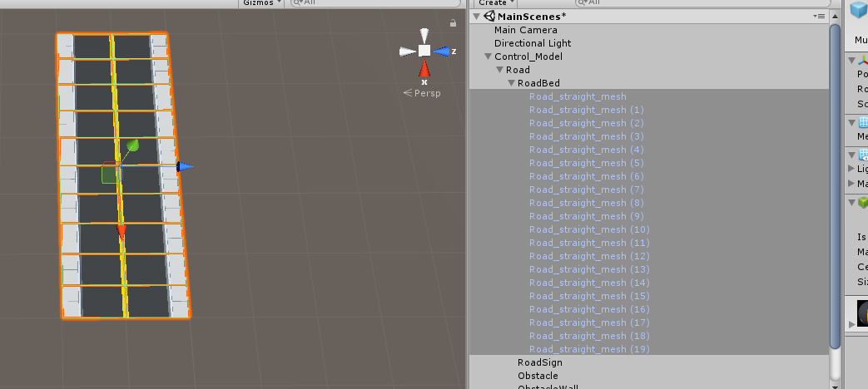The image size is (868, 389).
Task: Select Main Camera in the hierarchy
Action: click(525, 30)
